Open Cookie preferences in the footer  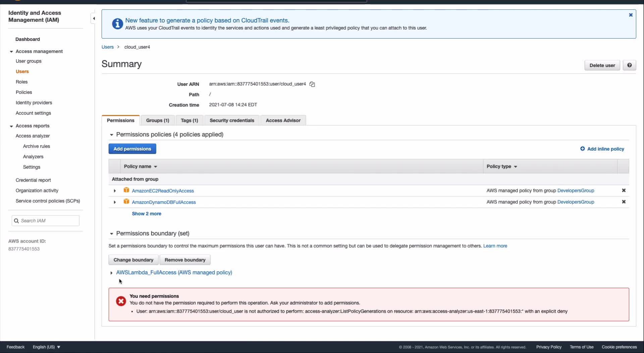tap(619, 347)
